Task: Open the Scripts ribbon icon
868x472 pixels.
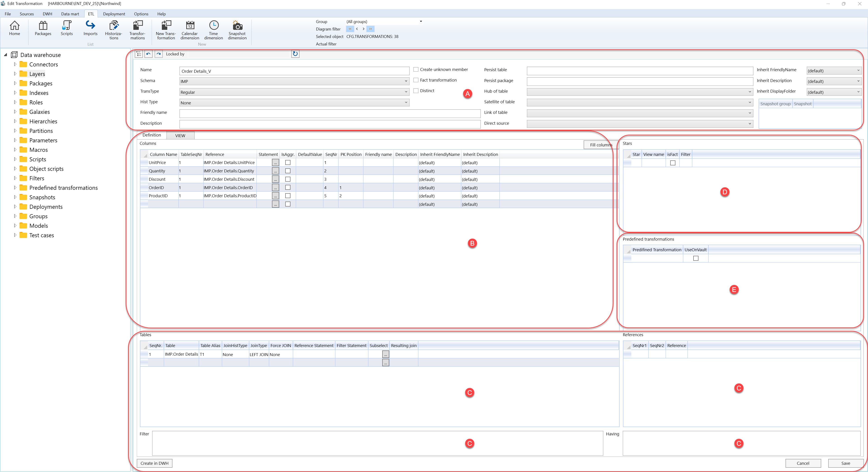Action: [x=67, y=28]
